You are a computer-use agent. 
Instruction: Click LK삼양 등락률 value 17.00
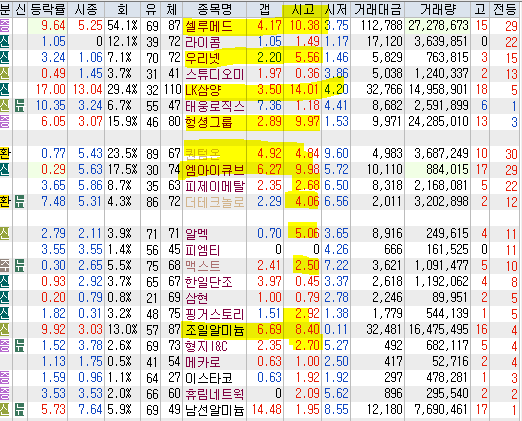(51, 90)
